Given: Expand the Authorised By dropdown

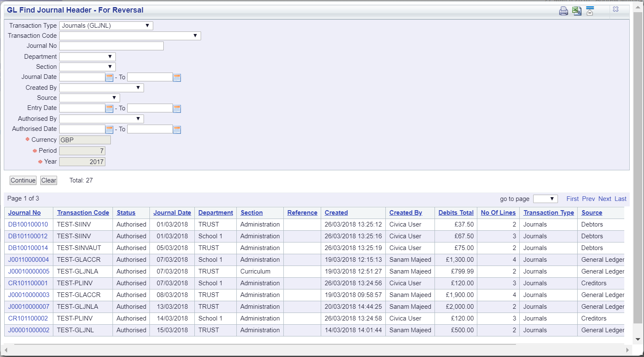Looking at the screenshot, I should 102,119.
